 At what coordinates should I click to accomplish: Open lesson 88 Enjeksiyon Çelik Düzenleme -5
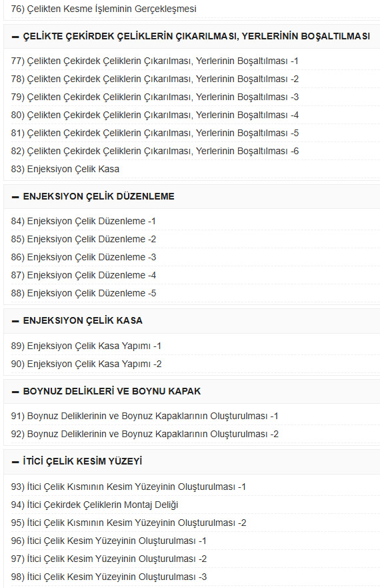pyautogui.click(x=83, y=293)
